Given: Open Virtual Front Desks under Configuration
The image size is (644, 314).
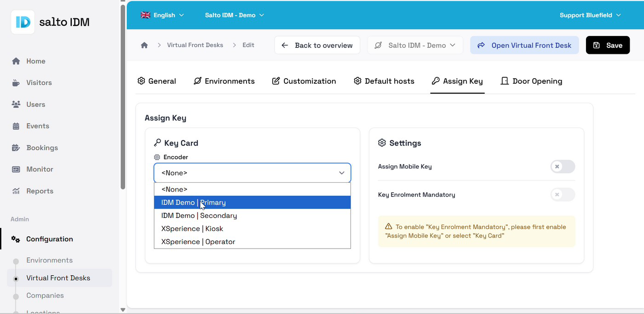Looking at the screenshot, I should coord(60,278).
